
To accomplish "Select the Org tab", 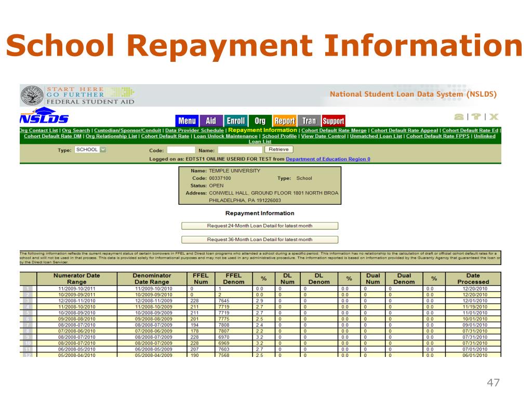I will (260, 121).
